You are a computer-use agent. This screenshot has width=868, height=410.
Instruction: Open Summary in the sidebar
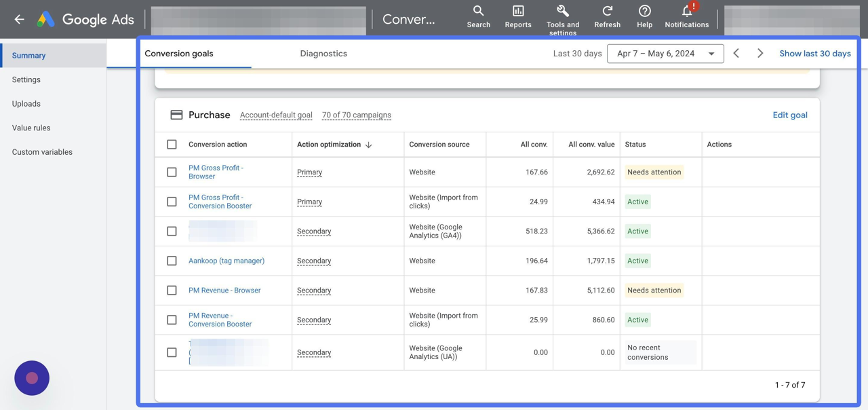pos(53,56)
